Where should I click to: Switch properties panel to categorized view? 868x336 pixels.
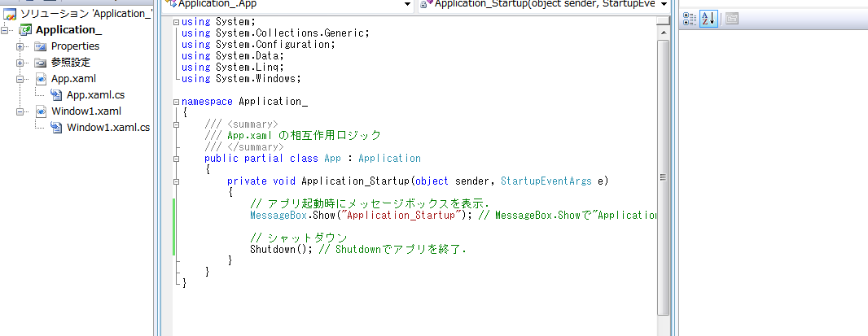[x=689, y=19]
